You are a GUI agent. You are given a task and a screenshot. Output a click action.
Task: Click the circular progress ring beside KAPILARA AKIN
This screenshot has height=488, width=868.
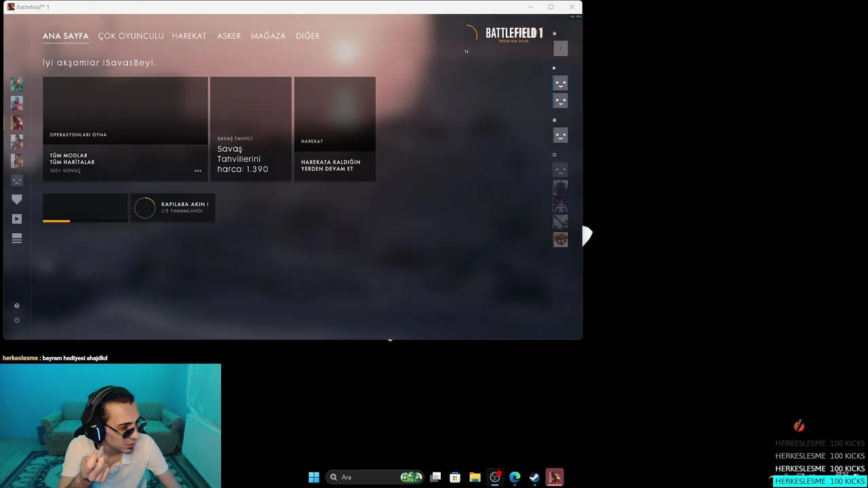pyautogui.click(x=144, y=208)
